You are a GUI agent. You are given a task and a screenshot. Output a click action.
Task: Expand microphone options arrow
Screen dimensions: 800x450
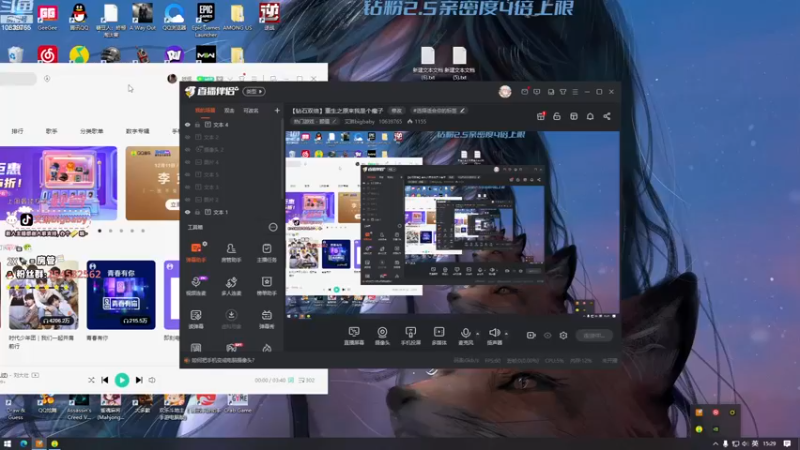478,334
